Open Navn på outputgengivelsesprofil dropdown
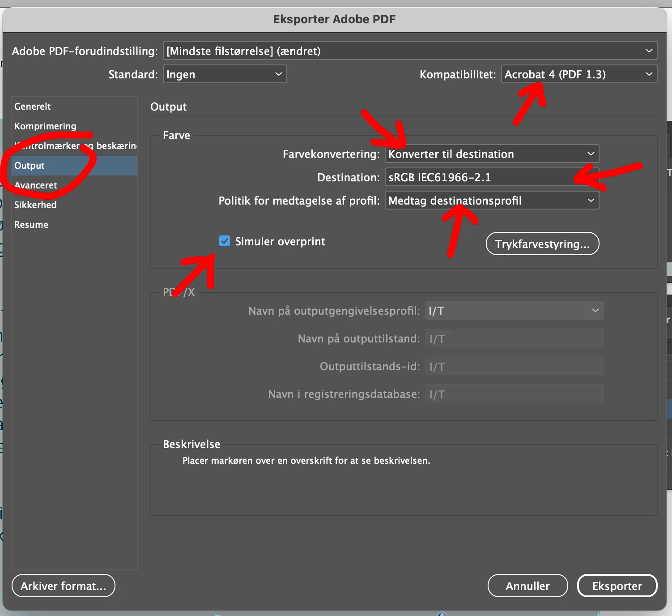Image resolution: width=672 pixels, height=616 pixels. [514, 311]
